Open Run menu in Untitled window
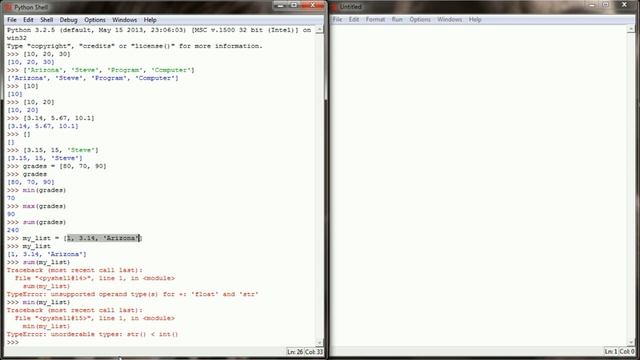Screen dimensions: 640x360 397,19
